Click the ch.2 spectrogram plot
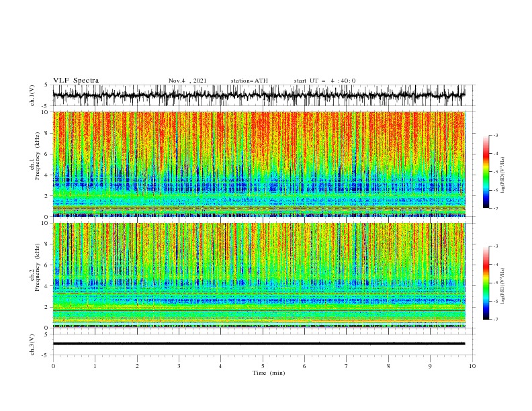Viewport: 532px width, 411px height. point(259,275)
